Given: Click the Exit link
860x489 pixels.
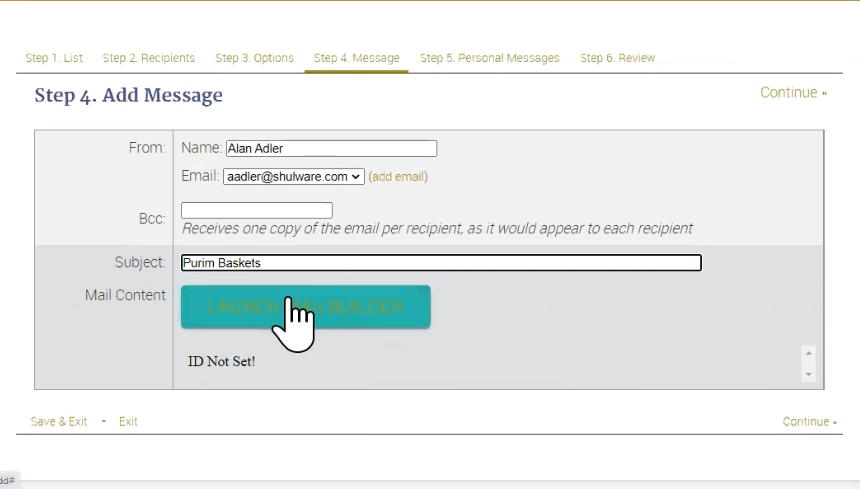Looking at the screenshot, I should click(128, 422).
